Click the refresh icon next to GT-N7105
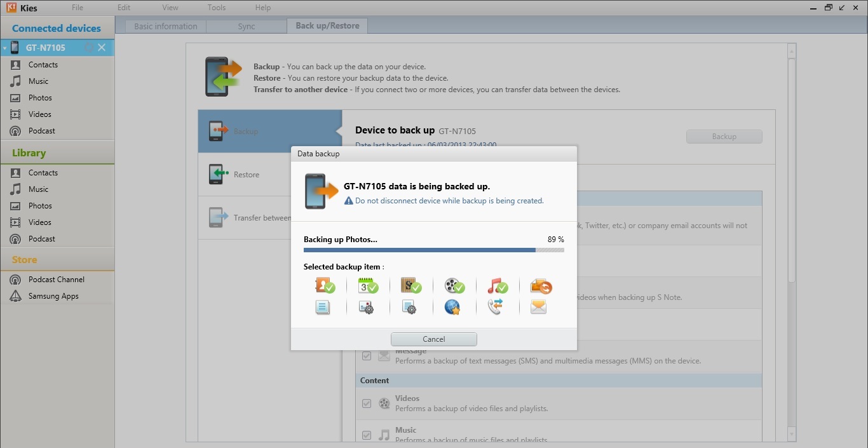The width and height of the screenshot is (868, 448). click(x=89, y=48)
